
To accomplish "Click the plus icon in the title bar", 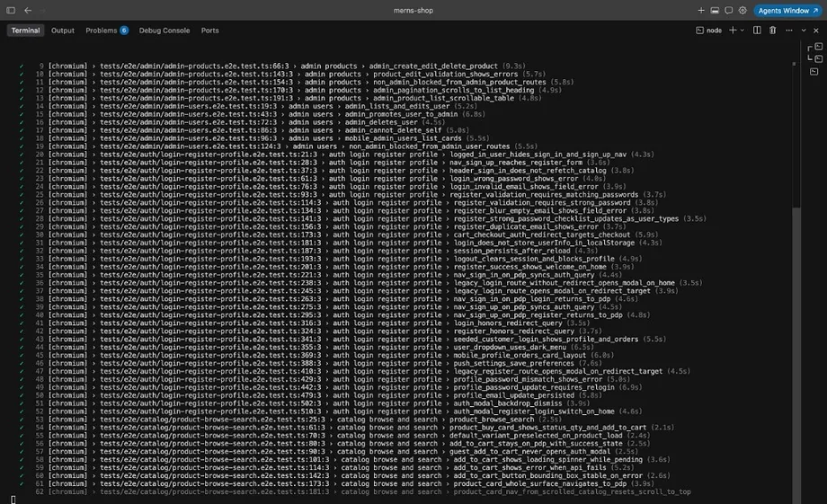I will 701,10.
